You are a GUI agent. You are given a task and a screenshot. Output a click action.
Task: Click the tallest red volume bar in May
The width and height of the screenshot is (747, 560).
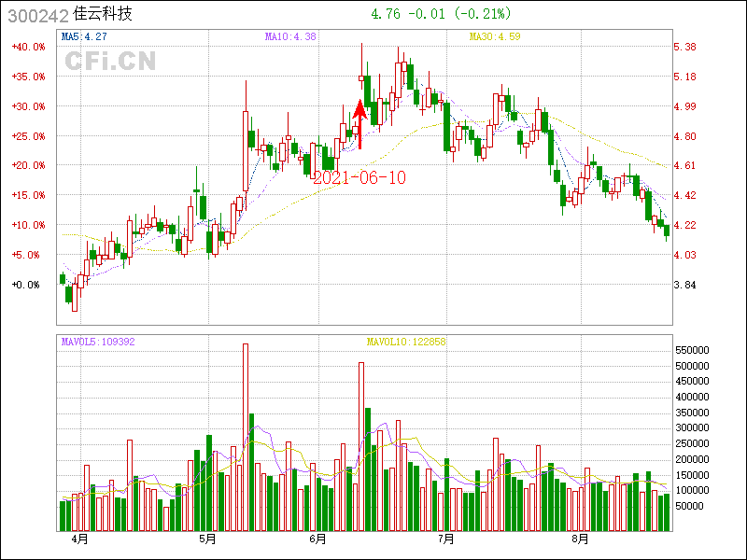click(x=246, y=437)
